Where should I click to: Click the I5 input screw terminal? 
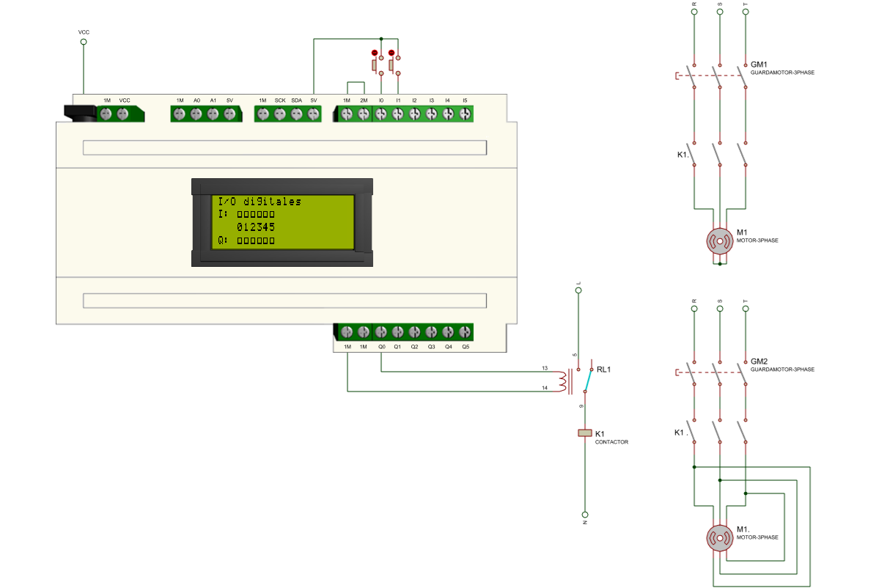465,114
